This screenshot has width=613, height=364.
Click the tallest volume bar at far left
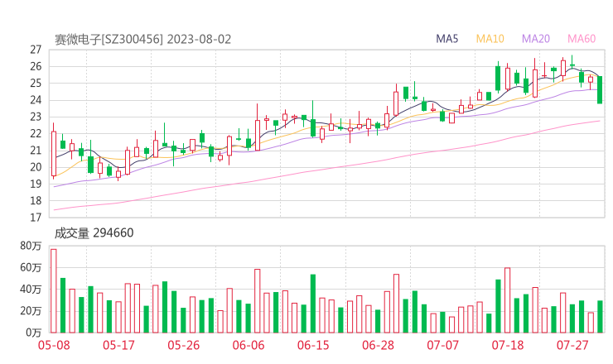click(x=54, y=290)
